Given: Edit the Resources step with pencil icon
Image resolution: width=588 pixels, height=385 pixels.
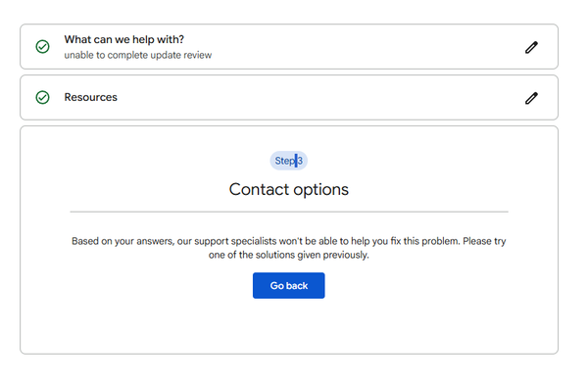Looking at the screenshot, I should (531, 98).
